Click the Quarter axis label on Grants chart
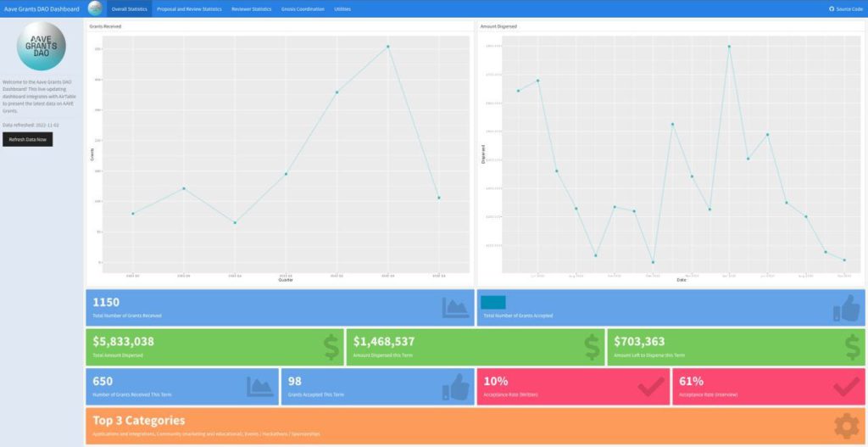 286,280
